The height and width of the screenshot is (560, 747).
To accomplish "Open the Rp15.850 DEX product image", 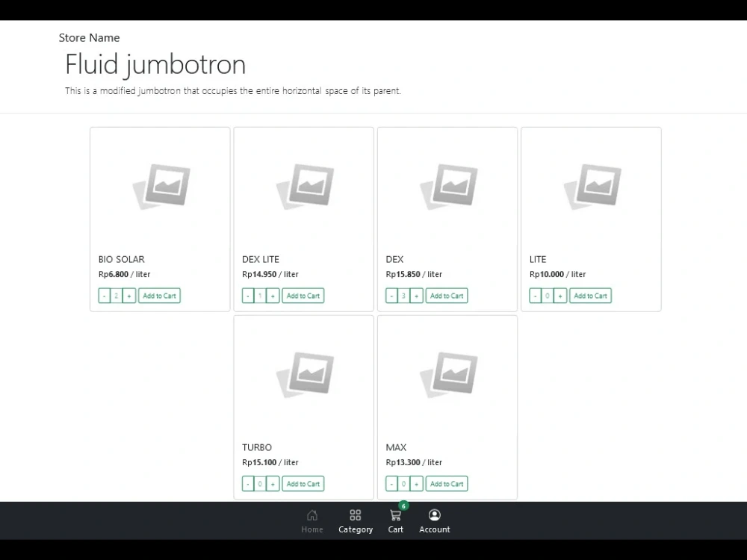I will click(448, 187).
